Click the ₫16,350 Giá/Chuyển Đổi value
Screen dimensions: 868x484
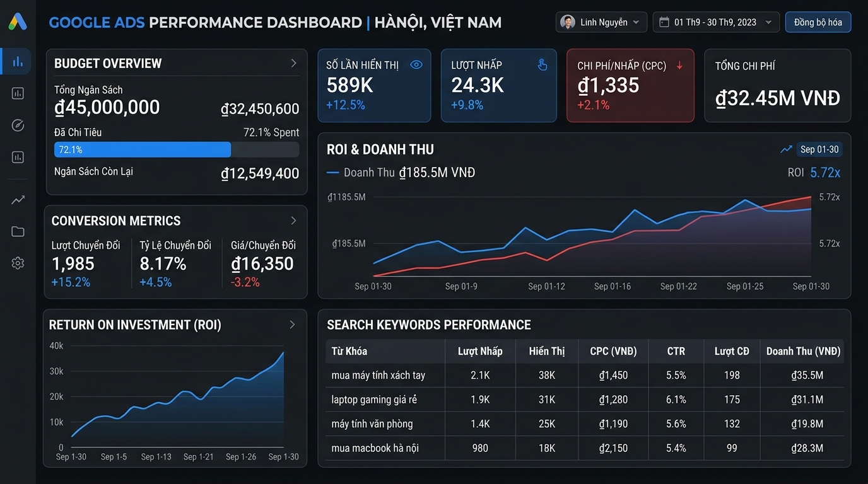262,263
